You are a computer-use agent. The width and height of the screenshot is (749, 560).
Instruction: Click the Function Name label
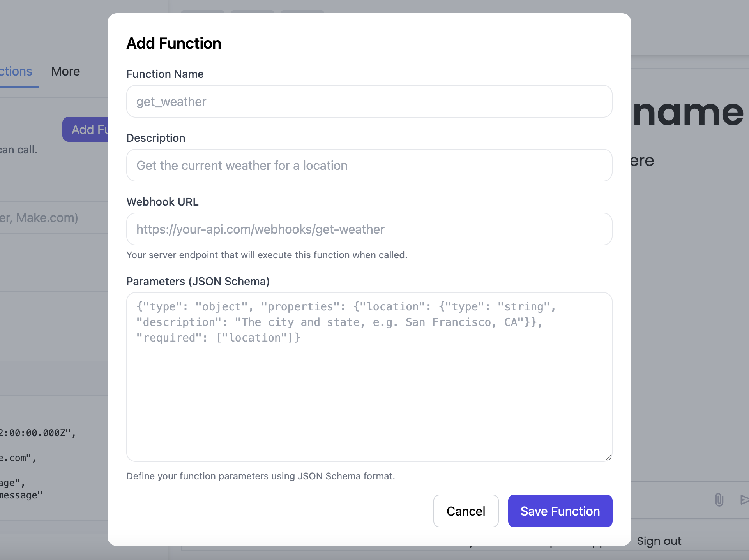(165, 74)
